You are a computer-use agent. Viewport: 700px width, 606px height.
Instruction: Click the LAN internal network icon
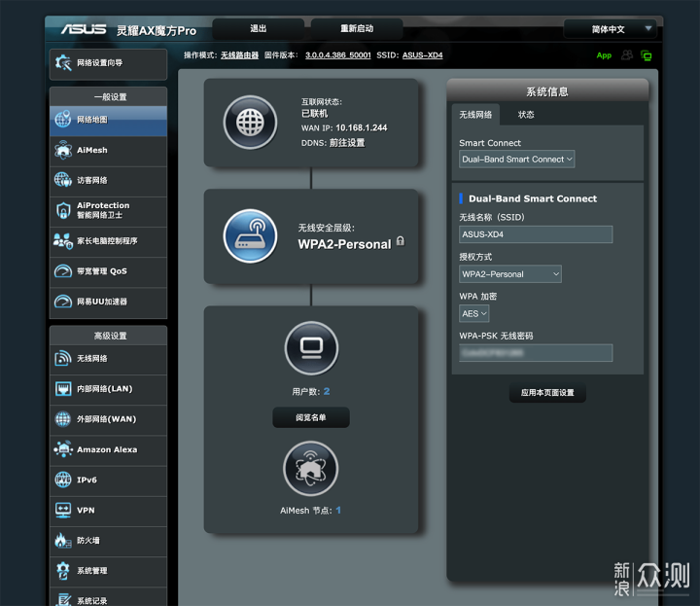coord(63,388)
